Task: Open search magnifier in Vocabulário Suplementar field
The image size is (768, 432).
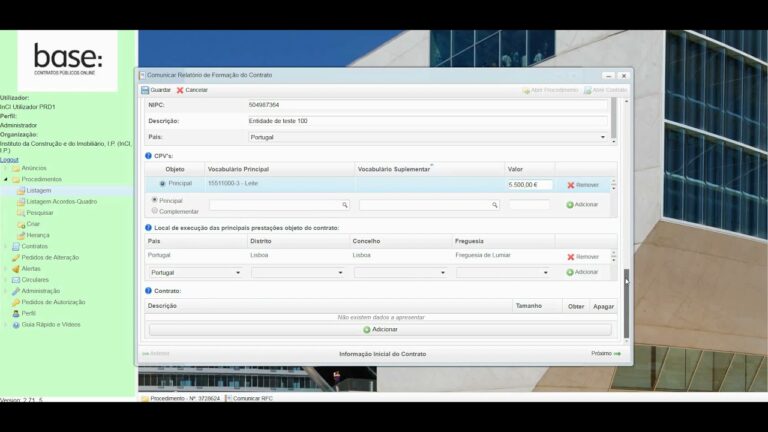Action: pos(495,205)
